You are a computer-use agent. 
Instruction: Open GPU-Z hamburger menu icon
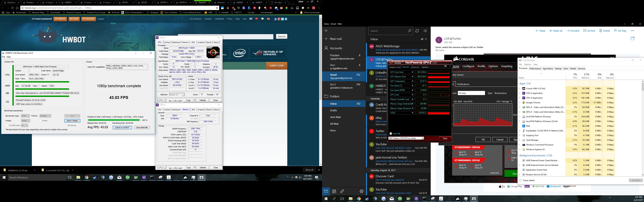tap(450, 66)
